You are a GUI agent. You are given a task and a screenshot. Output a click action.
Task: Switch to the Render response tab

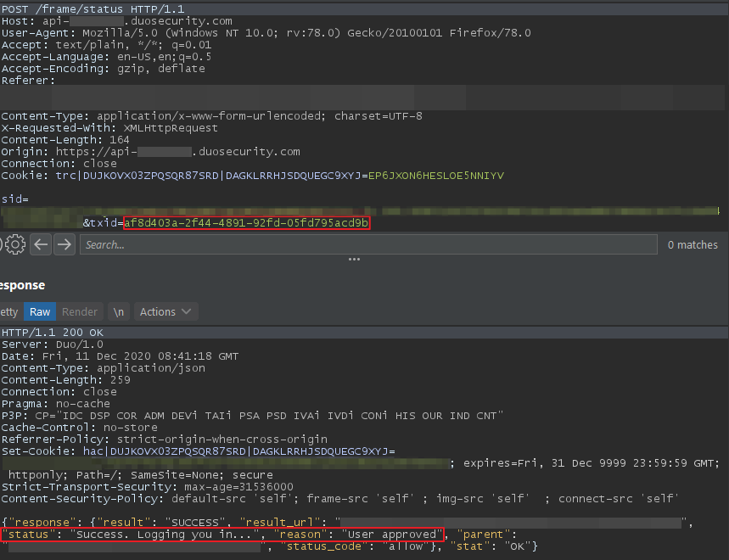80,312
